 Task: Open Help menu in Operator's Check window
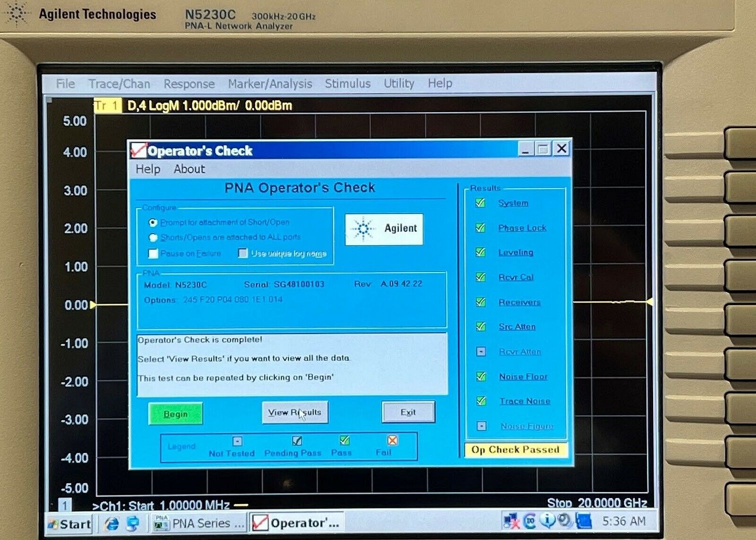tap(148, 169)
